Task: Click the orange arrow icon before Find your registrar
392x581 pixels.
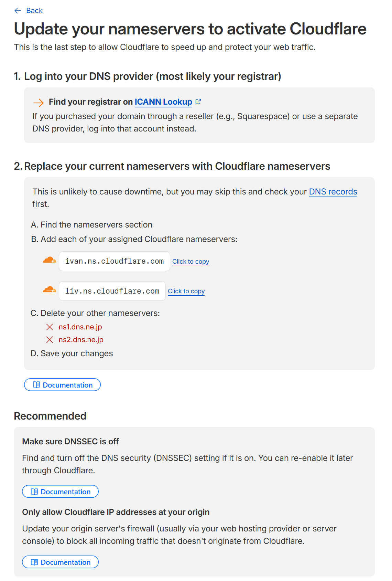Action: pyautogui.click(x=38, y=102)
